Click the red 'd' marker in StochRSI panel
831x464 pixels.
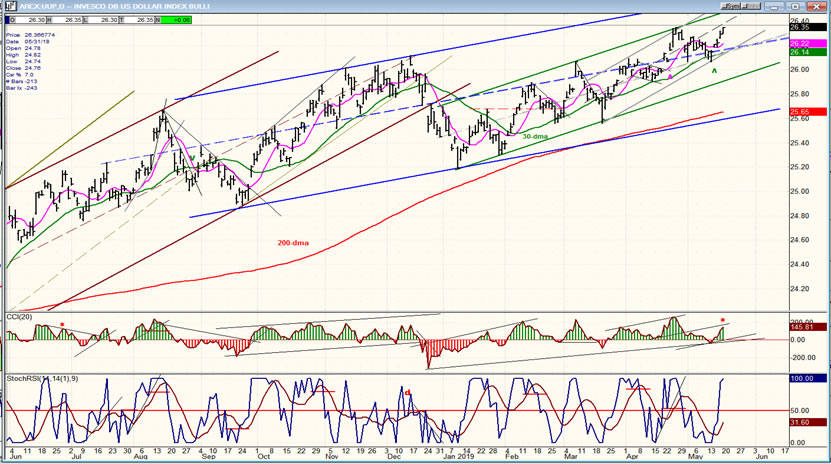(407, 392)
